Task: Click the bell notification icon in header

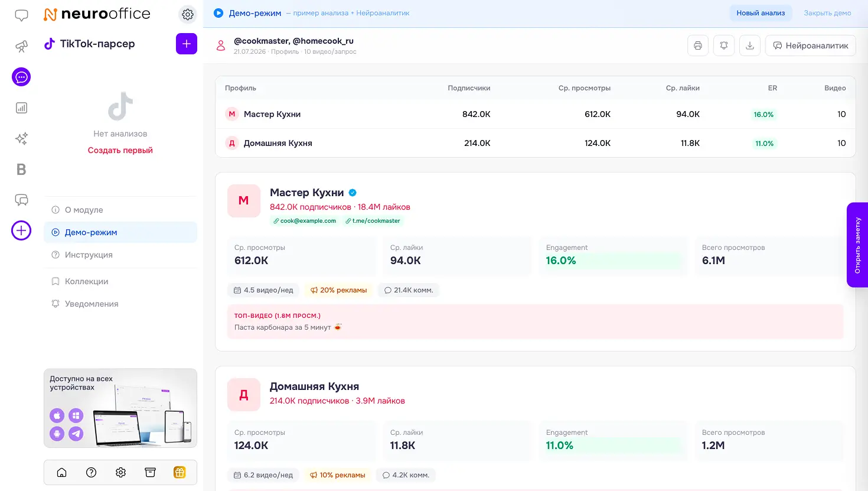Action: [x=724, y=45]
